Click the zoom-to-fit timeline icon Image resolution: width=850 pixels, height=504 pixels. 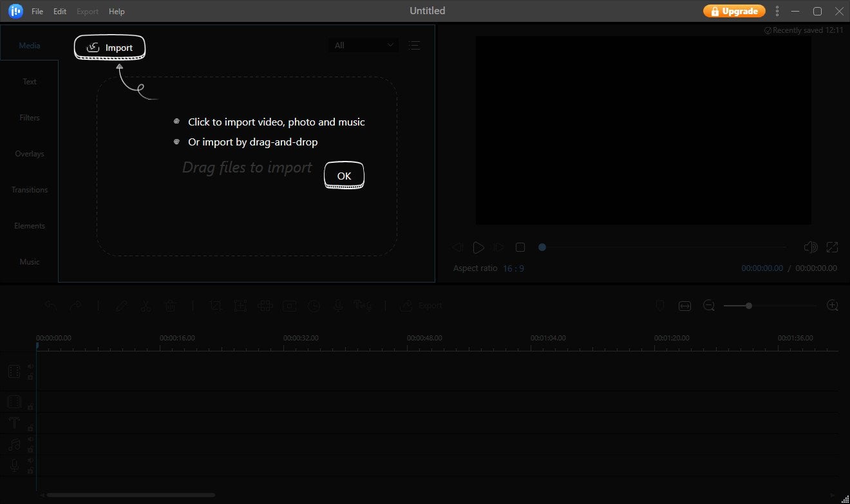point(685,306)
